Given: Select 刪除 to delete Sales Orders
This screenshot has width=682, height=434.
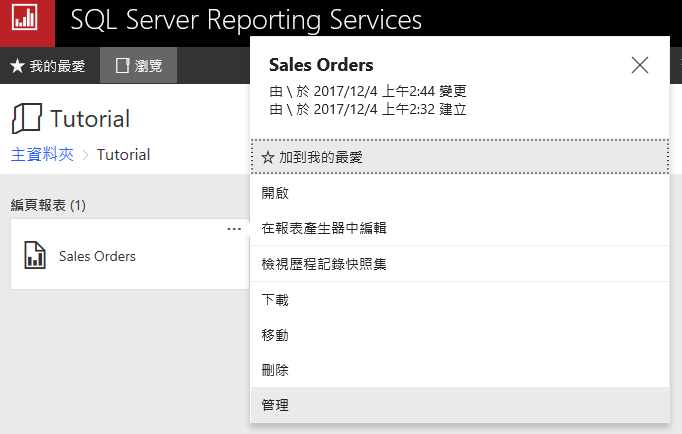Looking at the screenshot, I should pos(275,369).
